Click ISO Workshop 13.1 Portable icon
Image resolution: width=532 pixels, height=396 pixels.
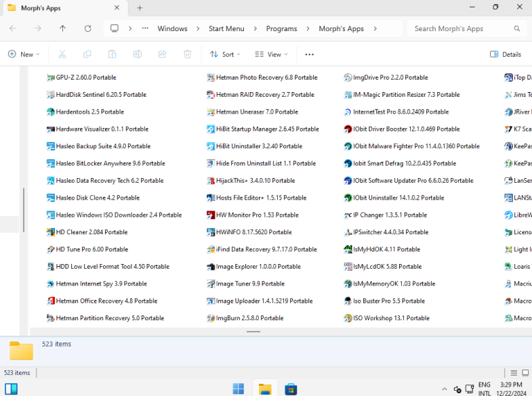pos(348,318)
